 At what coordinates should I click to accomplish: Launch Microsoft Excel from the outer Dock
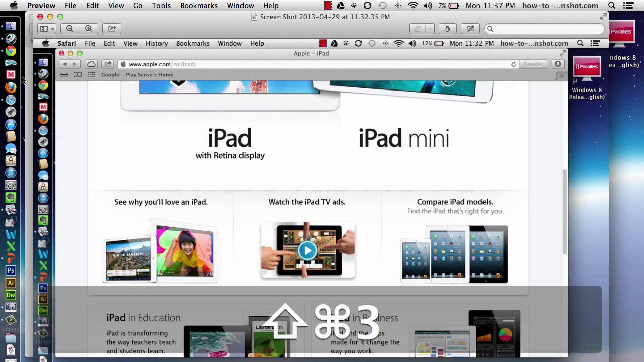(11, 246)
